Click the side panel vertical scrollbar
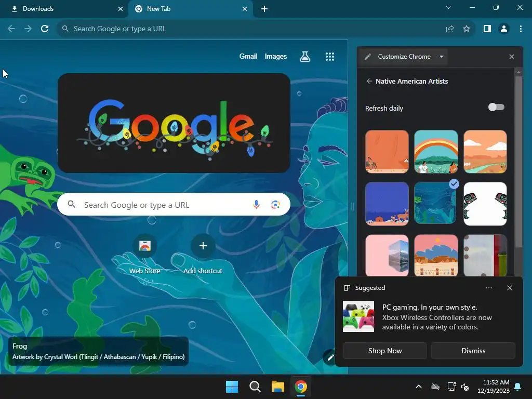 coord(518,162)
